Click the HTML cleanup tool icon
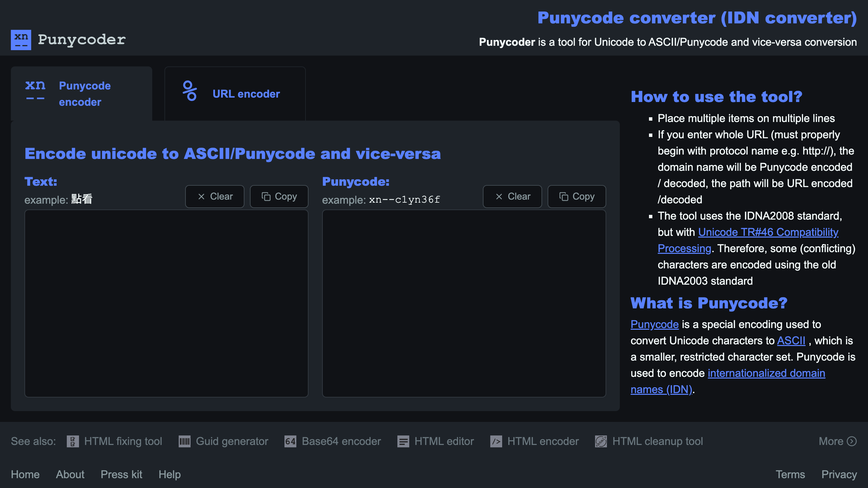The width and height of the screenshot is (868, 488). click(601, 442)
